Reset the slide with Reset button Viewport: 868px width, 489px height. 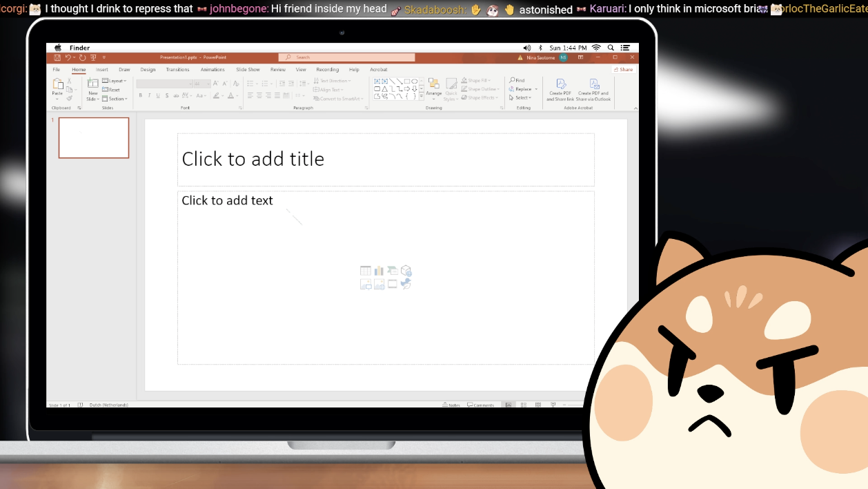(x=111, y=90)
